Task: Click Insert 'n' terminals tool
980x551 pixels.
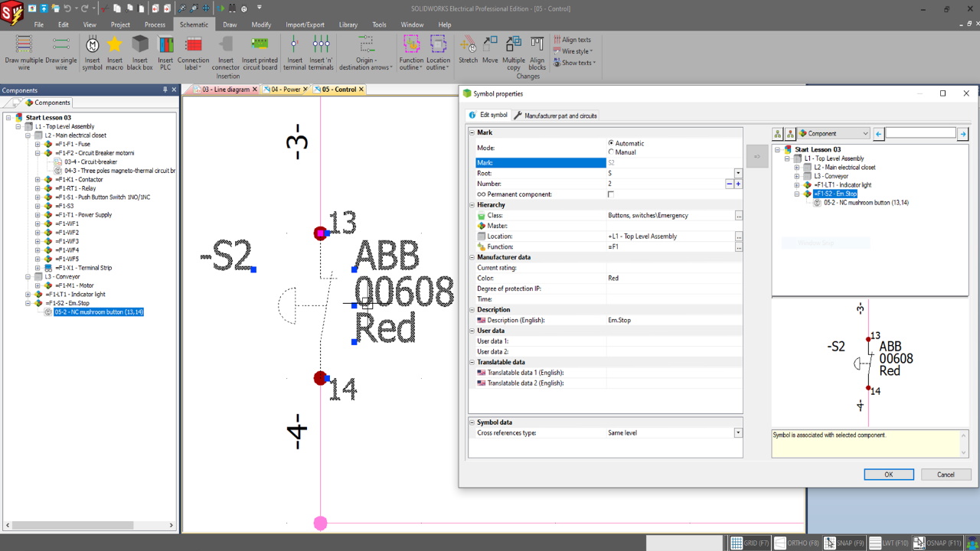Action: click(321, 53)
